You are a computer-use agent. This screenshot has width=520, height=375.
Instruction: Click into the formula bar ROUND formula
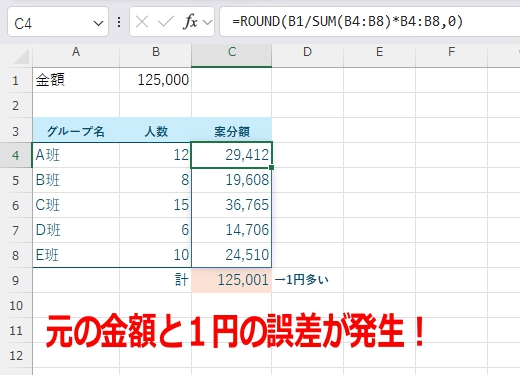[348, 22]
